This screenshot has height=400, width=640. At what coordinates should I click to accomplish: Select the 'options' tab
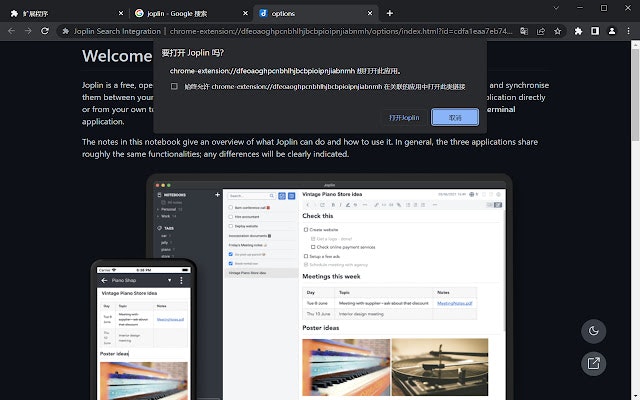tap(315, 13)
